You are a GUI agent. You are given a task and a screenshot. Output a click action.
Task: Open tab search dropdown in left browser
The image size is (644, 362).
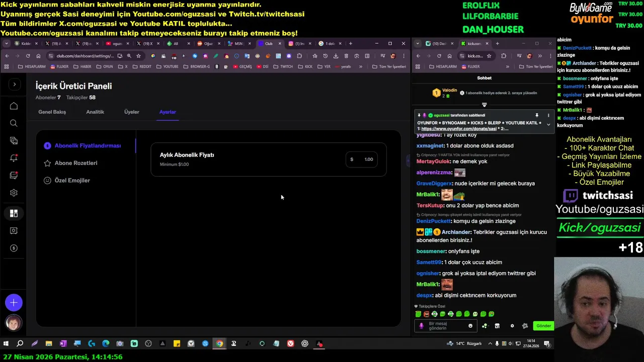pyautogui.click(x=6, y=44)
